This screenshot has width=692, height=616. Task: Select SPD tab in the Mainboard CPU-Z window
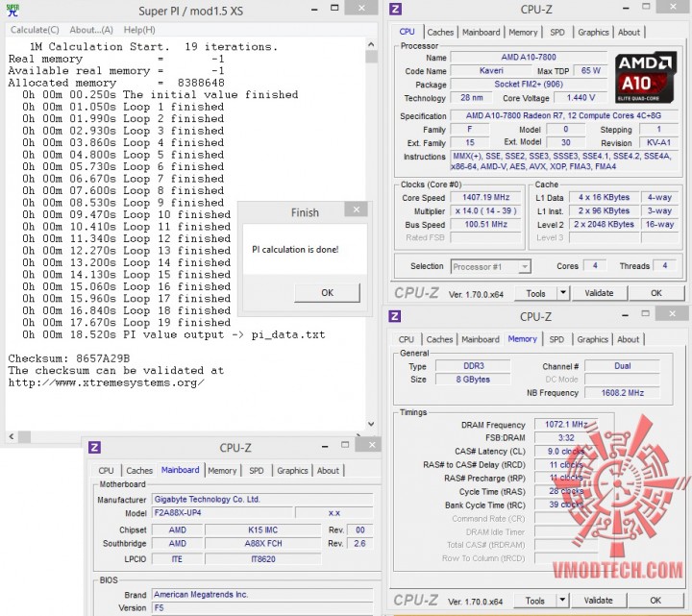pyautogui.click(x=256, y=470)
